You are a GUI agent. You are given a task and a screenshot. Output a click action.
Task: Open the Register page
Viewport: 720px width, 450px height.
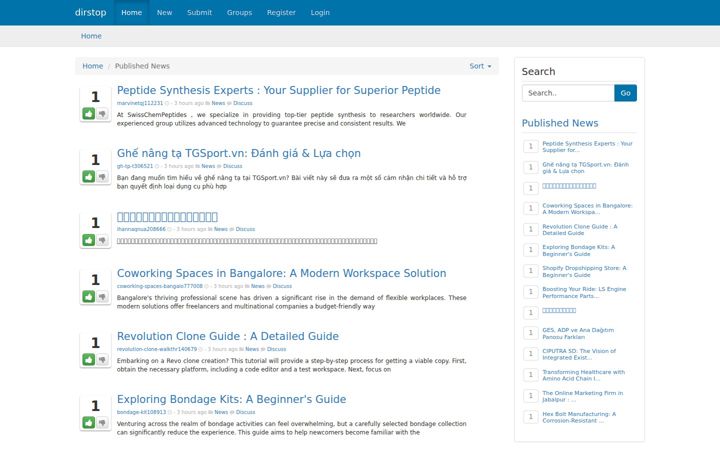(x=281, y=12)
